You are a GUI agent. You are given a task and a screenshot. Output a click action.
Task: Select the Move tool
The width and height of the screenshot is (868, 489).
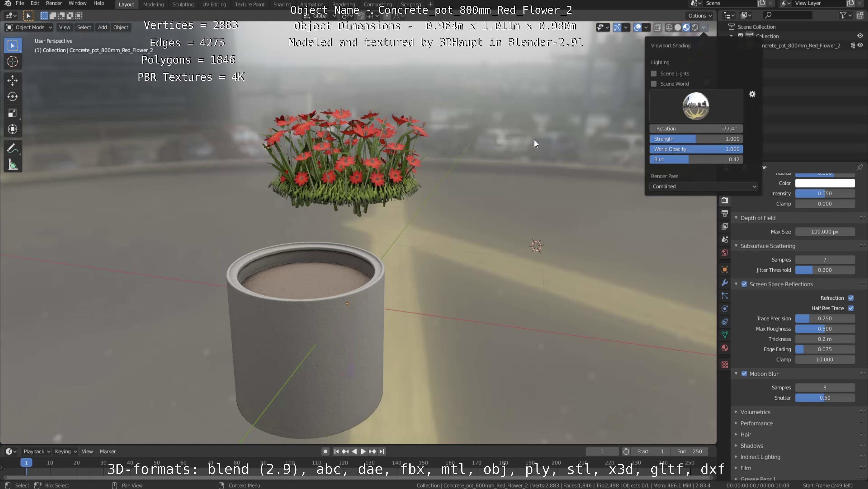[13, 80]
